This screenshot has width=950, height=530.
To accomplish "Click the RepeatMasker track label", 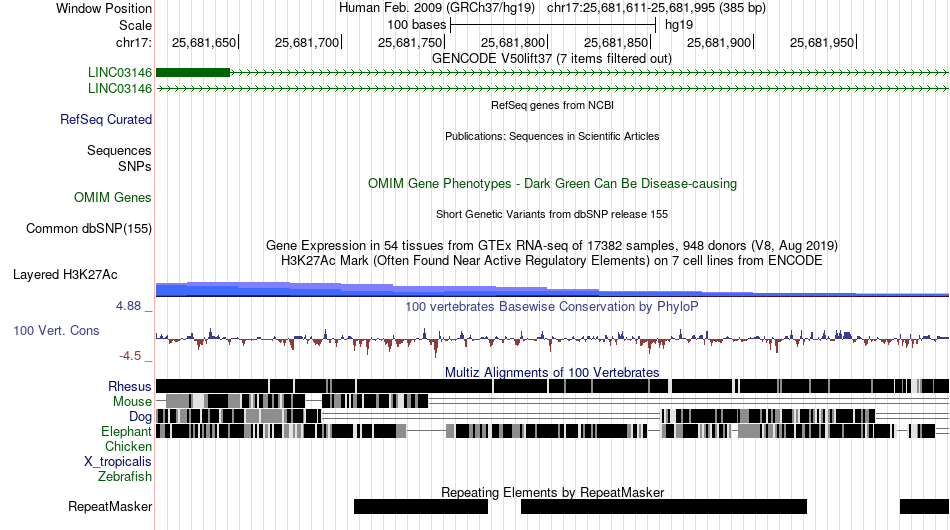I will (110, 506).
